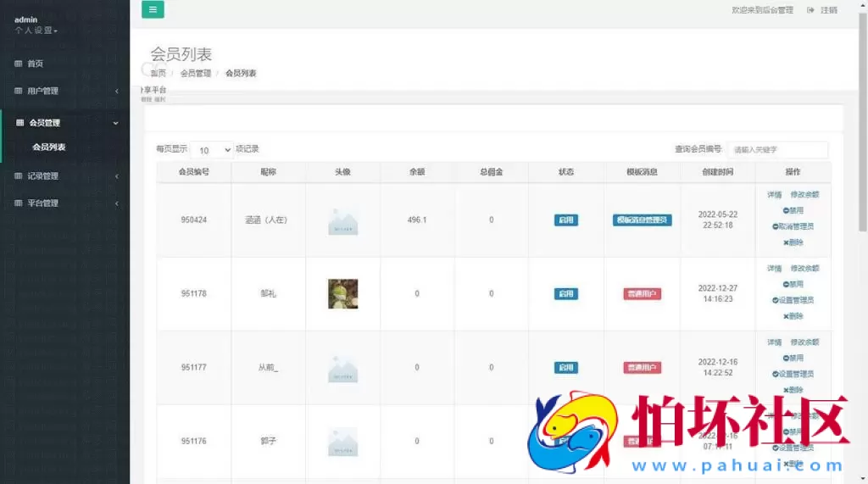Click the grid icon beside 首页
868x484 pixels.
pos(19,64)
